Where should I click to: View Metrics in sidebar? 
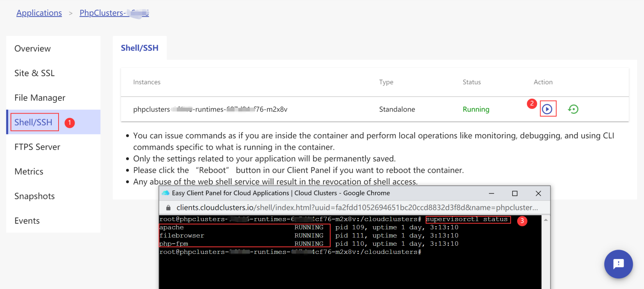(x=53, y=171)
